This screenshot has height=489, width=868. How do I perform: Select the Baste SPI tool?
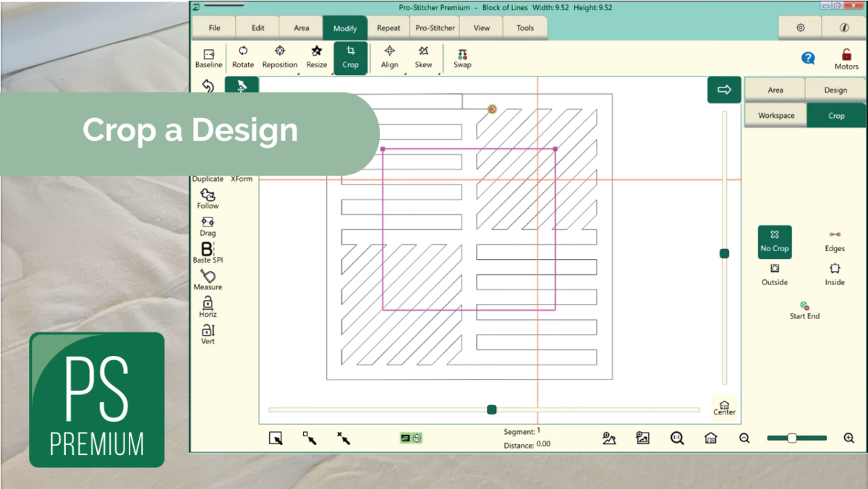point(207,252)
